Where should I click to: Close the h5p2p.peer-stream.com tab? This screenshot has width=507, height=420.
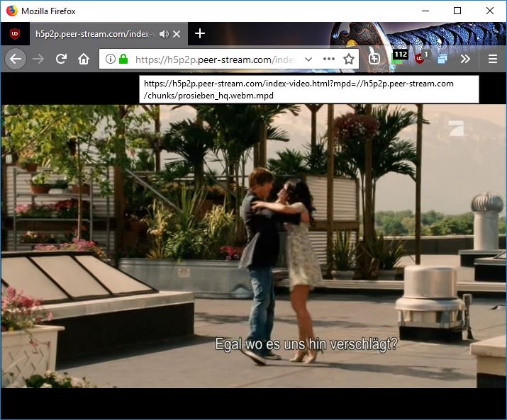pyautogui.click(x=177, y=34)
